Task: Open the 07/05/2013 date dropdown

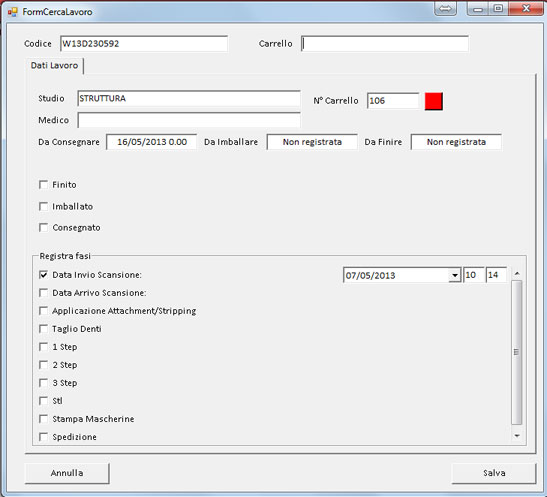Action: [455, 276]
